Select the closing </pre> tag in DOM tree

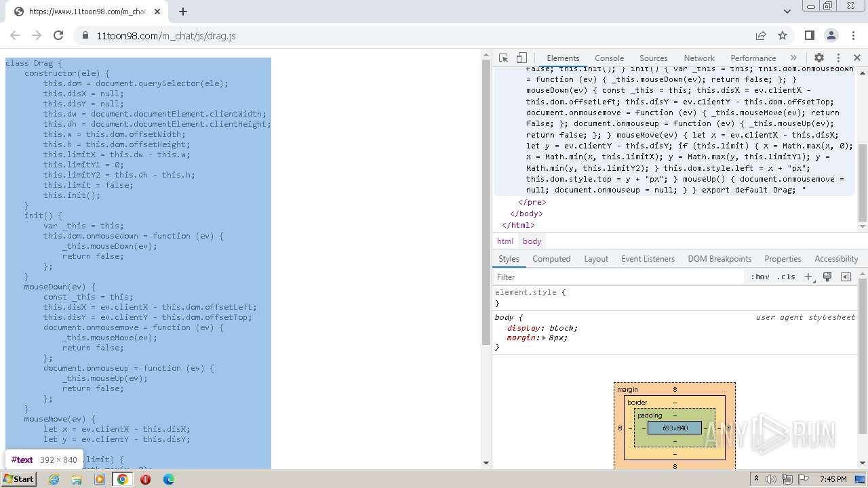coord(532,202)
